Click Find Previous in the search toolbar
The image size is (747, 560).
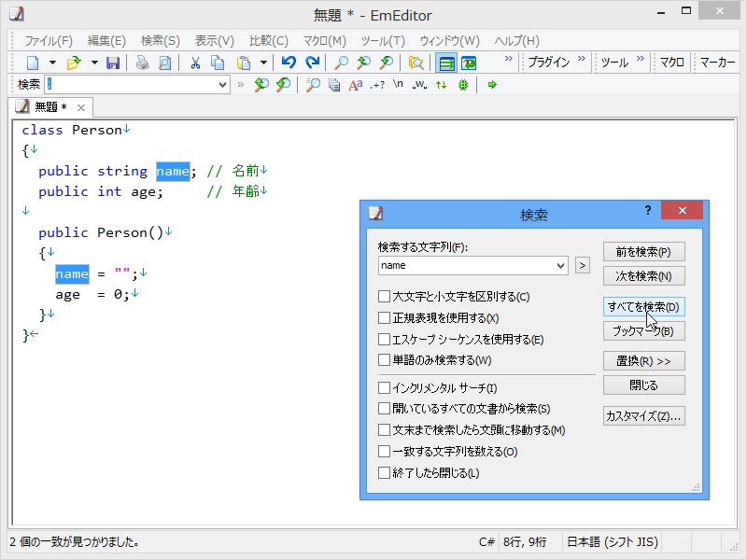pyautogui.click(x=284, y=85)
